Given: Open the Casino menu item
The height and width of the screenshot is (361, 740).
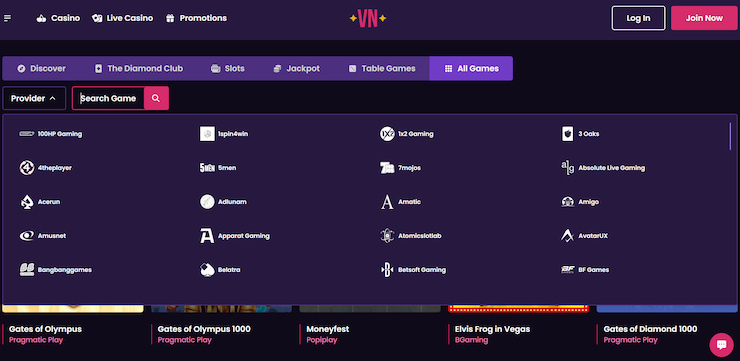Looking at the screenshot, I should (59, 18).
